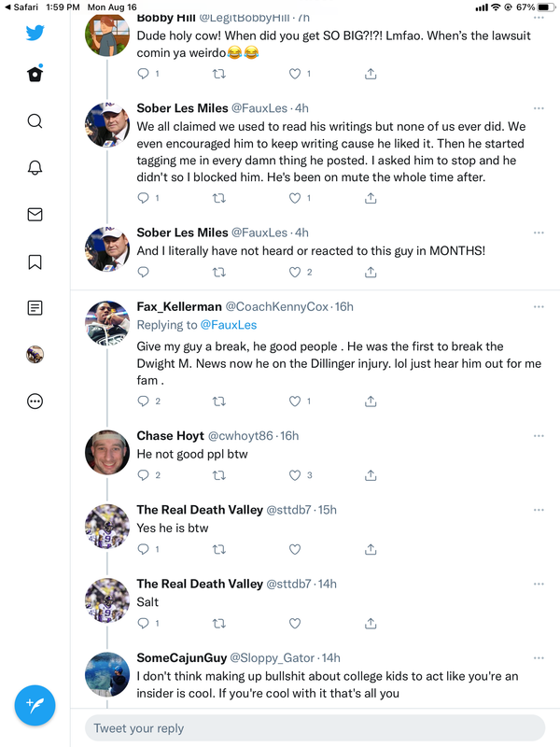Tap the Tweet your reply field
The height and width of the screenshot is (747, 560).
315,728
